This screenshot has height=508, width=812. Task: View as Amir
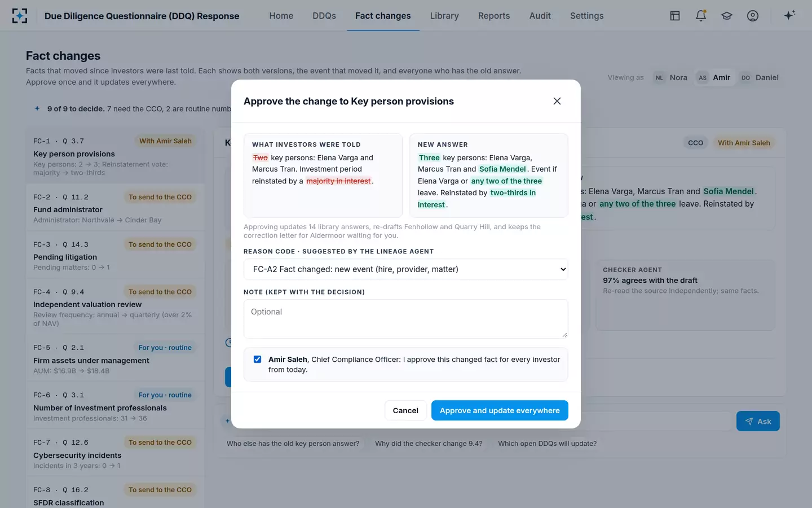[x=714, y=78]
